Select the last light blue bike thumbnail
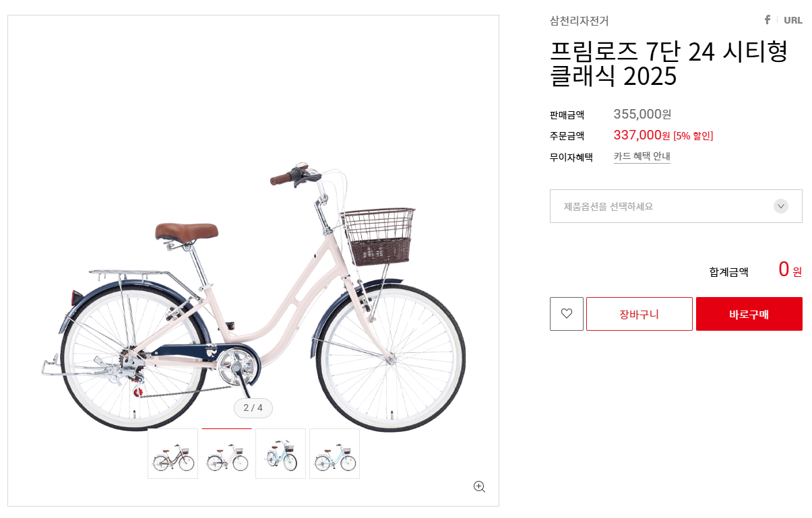812x518 pixels. 334,453
